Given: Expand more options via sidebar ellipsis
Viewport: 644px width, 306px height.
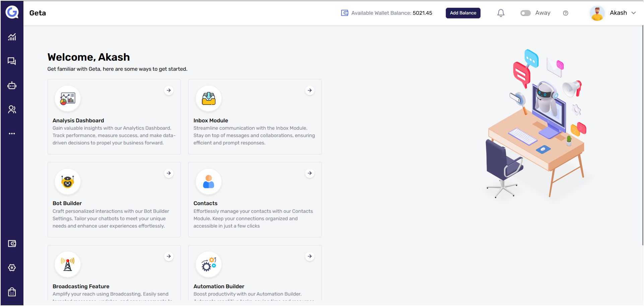Looking at the screenshot, I should [x=12, y=134].
